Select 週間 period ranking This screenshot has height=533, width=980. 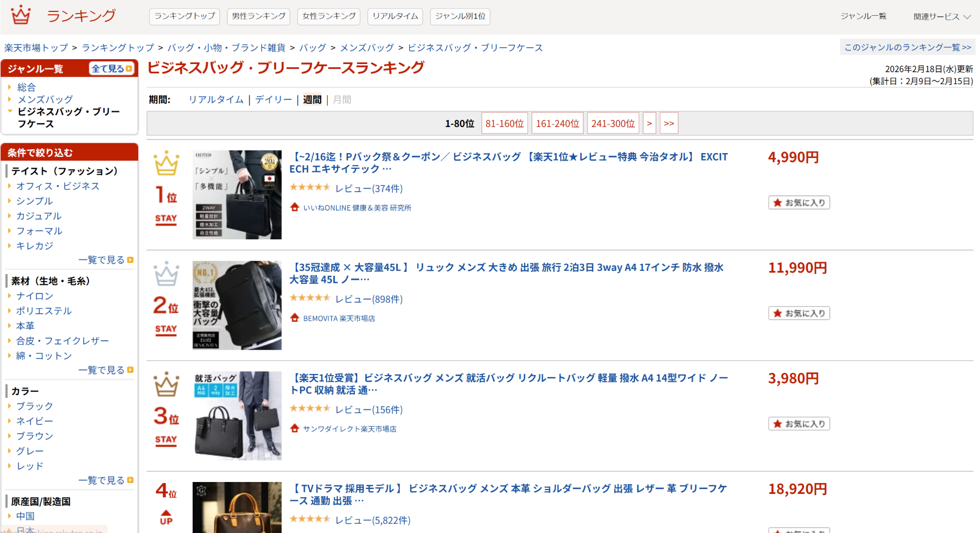pyautogui.click(x=312, y=100)
